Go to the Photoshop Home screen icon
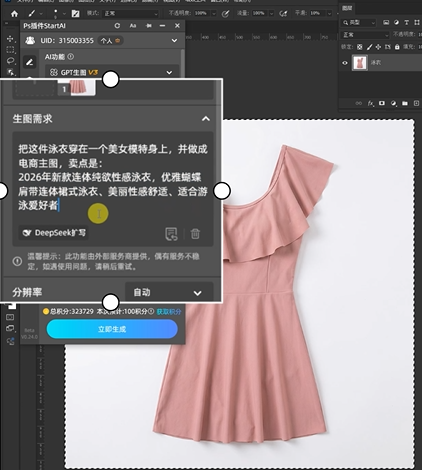The width and height of the screenshot is (422, 470). (14, 14)
